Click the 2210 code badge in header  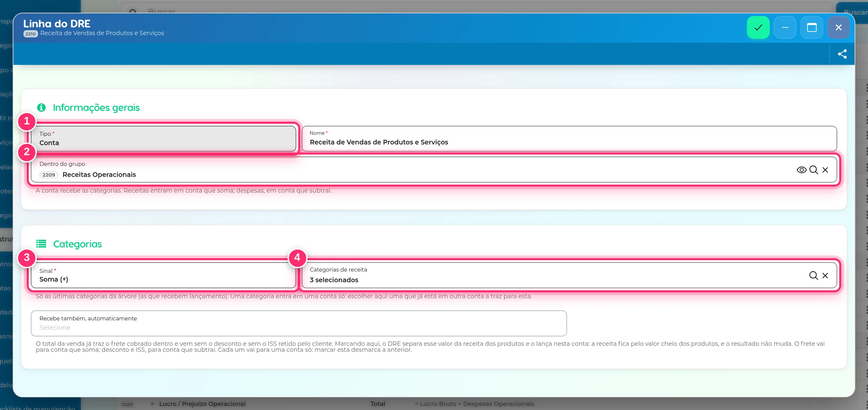click(x=30, y=34)
